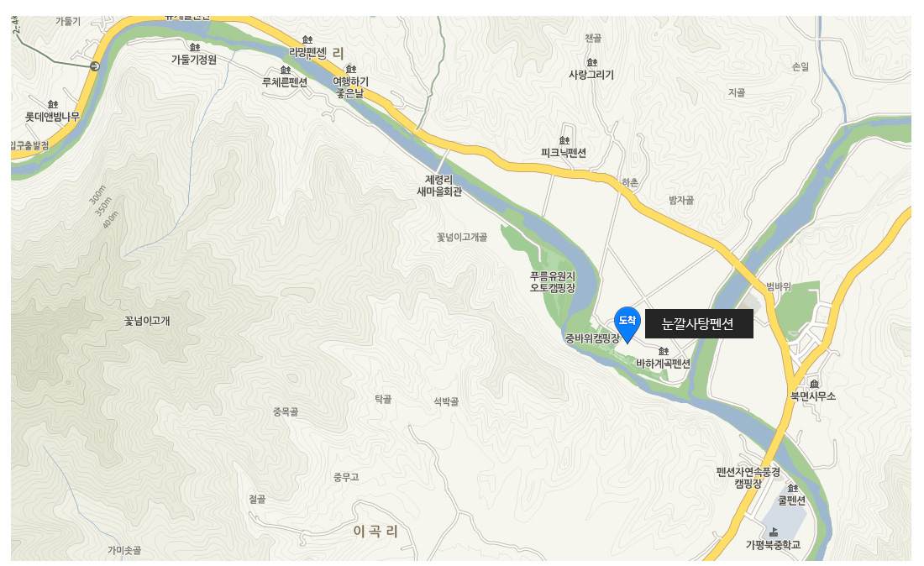Select the 피크닉펜션 pension icon
Viewport: 924px width, 566px height.
point(564,140)
